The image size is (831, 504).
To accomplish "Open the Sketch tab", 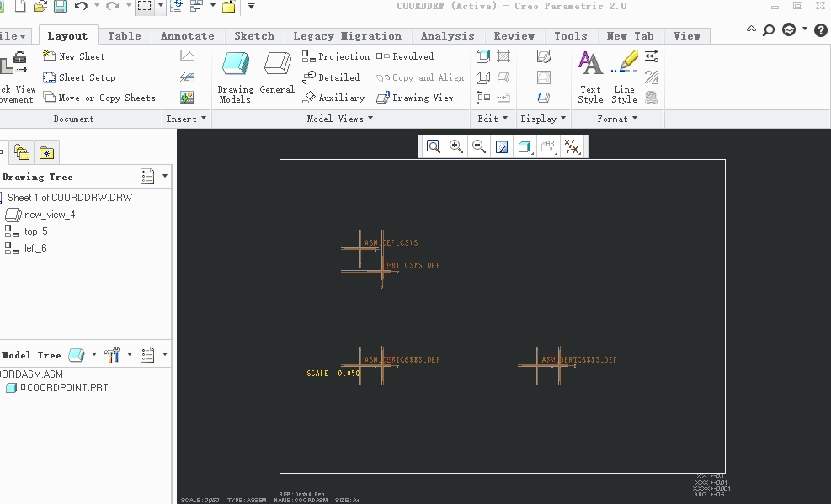I will (x=254, y=36).
